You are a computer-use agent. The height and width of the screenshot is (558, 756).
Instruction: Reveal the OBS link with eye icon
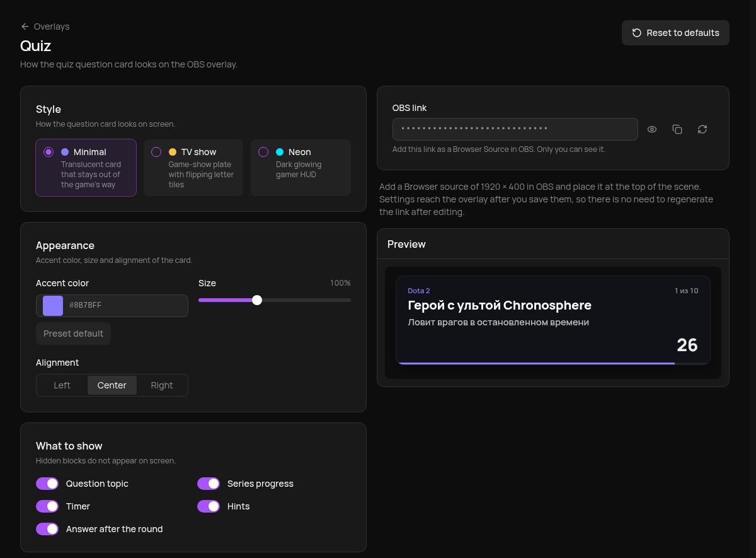point(652,129)
